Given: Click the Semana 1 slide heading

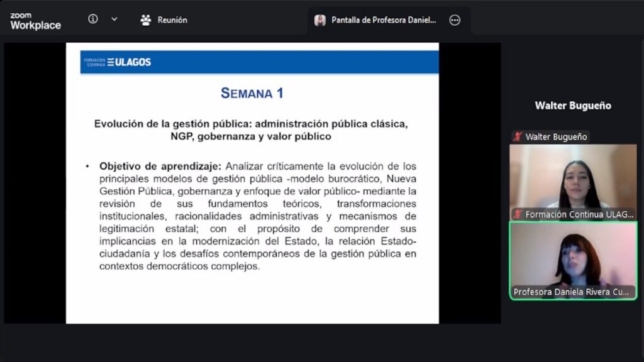Looking at the screenshot, I should tap(252, 93).
